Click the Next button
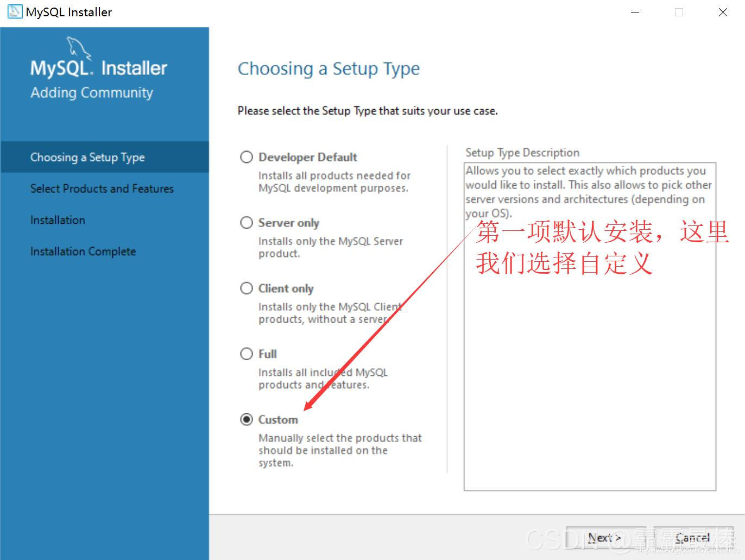Viewport: 745px width, 560px height. click(605, 538)
